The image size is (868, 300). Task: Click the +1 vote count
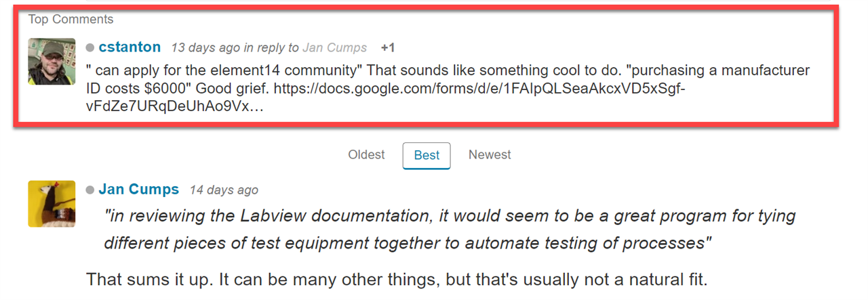[x=388, y=48]
